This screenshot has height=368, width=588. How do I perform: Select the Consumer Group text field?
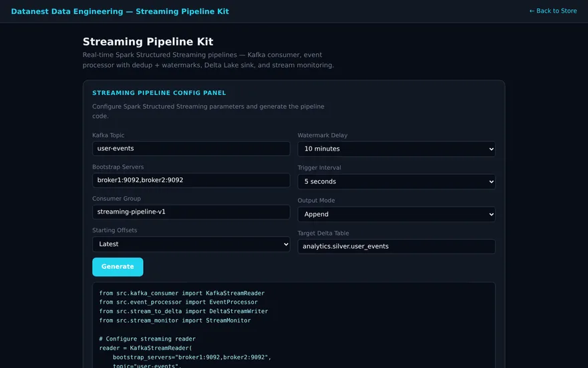(191, 212)
